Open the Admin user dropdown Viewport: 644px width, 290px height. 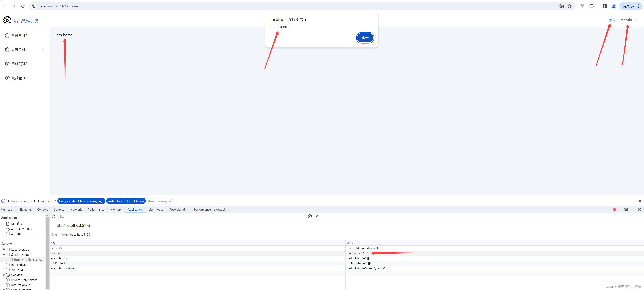(628, 20)
